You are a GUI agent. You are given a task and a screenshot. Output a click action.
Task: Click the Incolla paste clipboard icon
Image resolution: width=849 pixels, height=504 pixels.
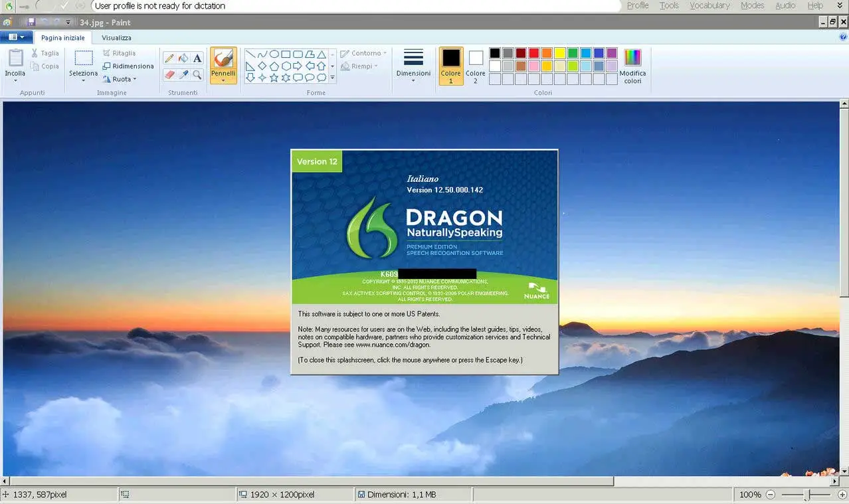(x=15, y=58)
